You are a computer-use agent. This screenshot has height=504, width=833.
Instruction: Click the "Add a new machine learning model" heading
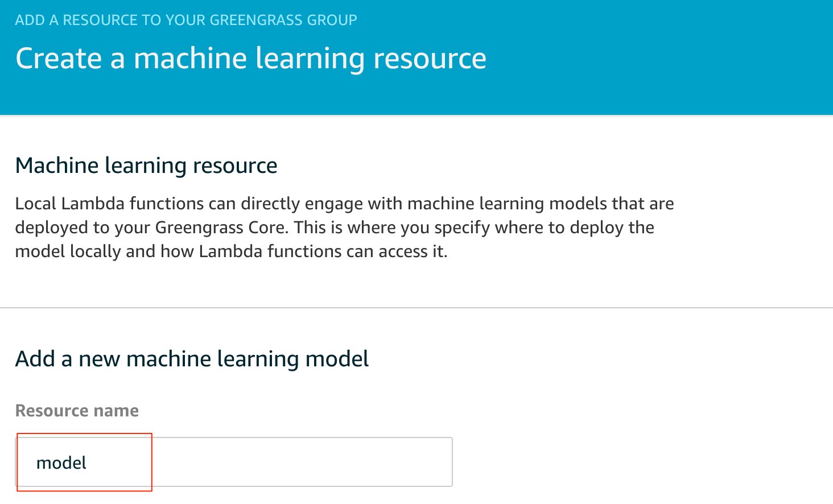click(x=192, y=359)
